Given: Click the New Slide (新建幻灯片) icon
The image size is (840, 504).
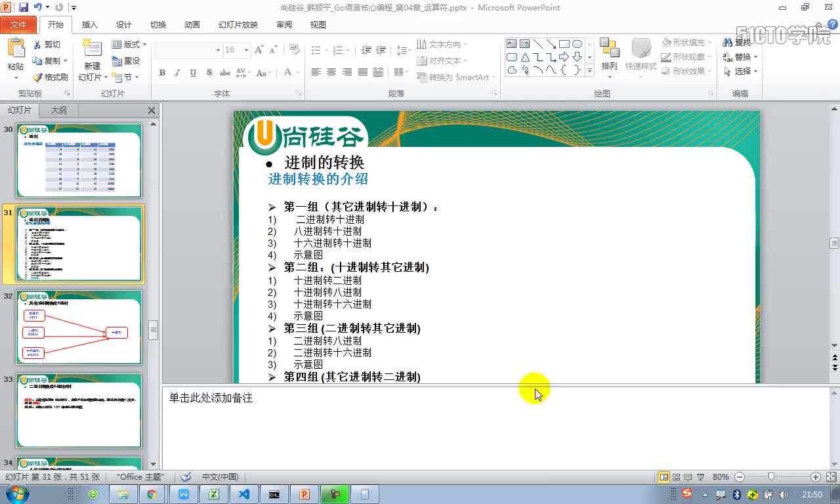Looking at the screenshot, I should [x=93, y=49].
